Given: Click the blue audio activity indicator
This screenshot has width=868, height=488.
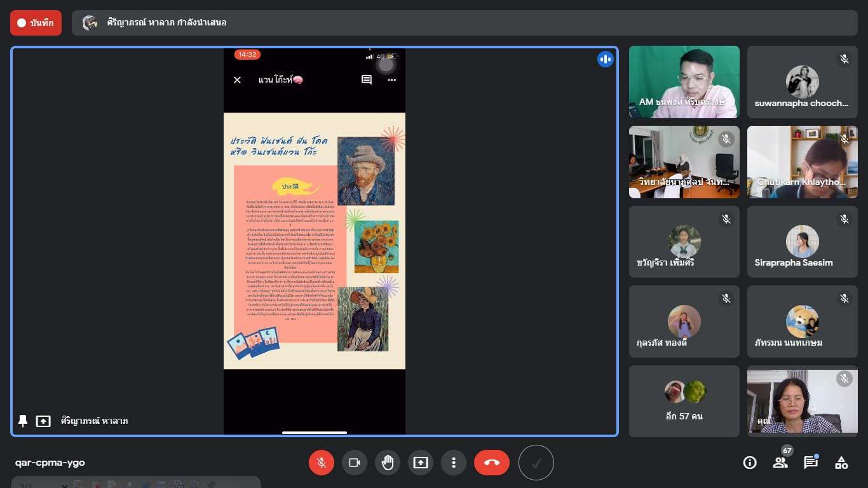Looking at the screenshot, I should [x=605, y=59].
